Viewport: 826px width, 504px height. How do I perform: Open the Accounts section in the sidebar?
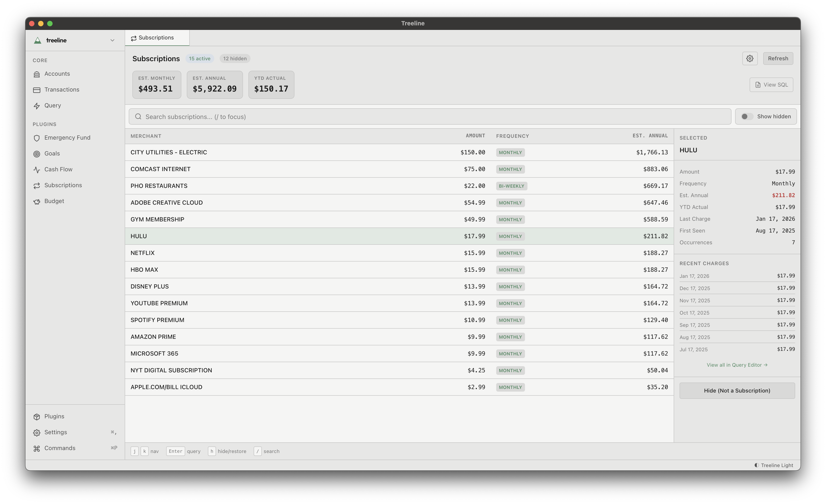(x=37, y=74)
